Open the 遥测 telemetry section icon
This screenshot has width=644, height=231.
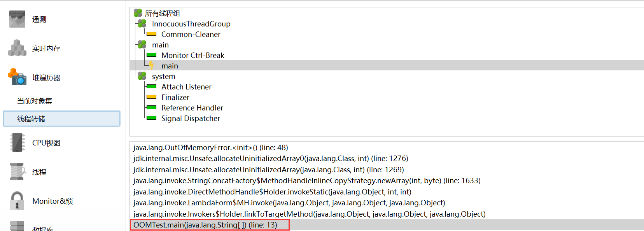point(17,19)
